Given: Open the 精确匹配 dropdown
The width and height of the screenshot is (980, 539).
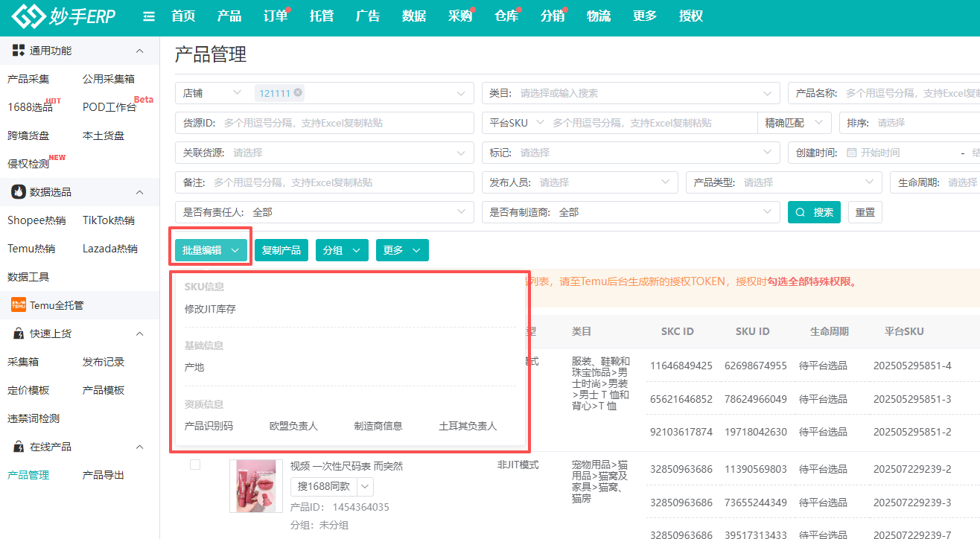Looking at the screenshot, I should point(794,123).
